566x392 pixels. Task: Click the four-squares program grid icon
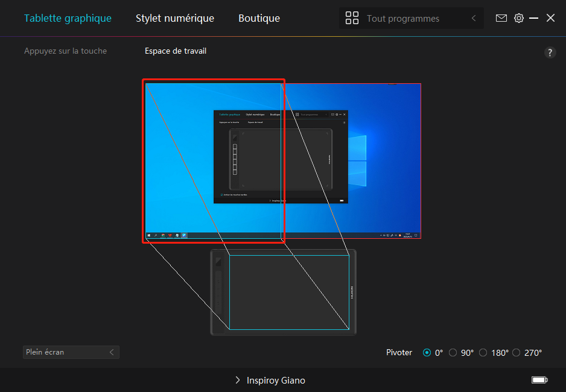point(352,18)
